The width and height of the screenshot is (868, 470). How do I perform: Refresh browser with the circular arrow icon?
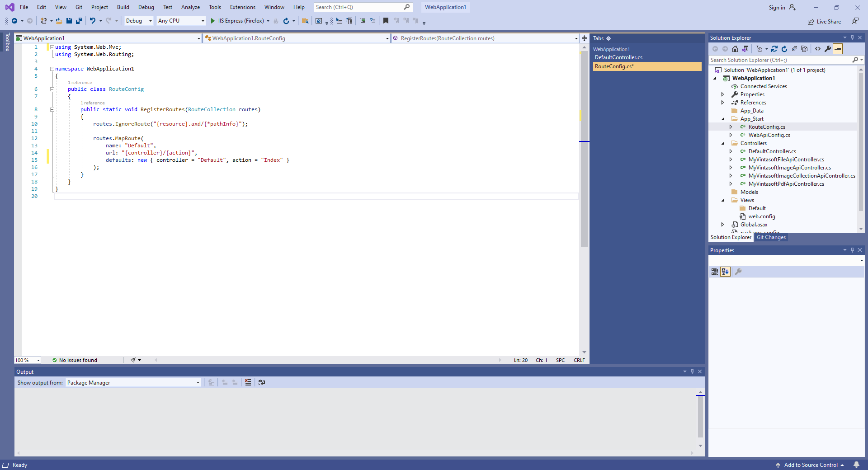click(x=286, y=21)
